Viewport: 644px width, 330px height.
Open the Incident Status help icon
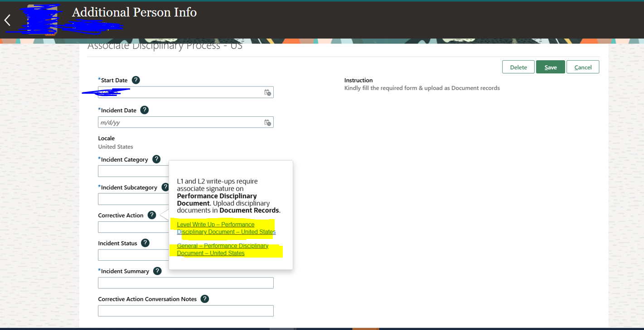(145, 243)
